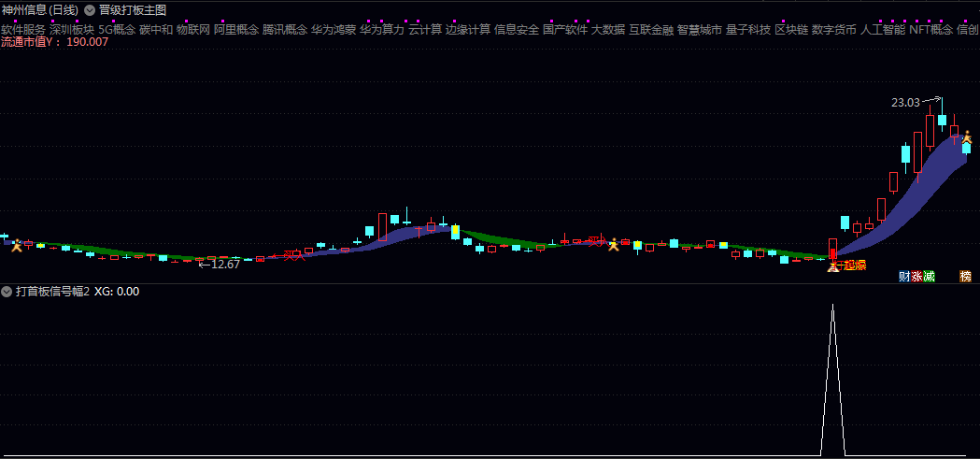980x459 pixels.
Task: Select the 打首板信号幅2 indicator title
Action: [52, 292]
